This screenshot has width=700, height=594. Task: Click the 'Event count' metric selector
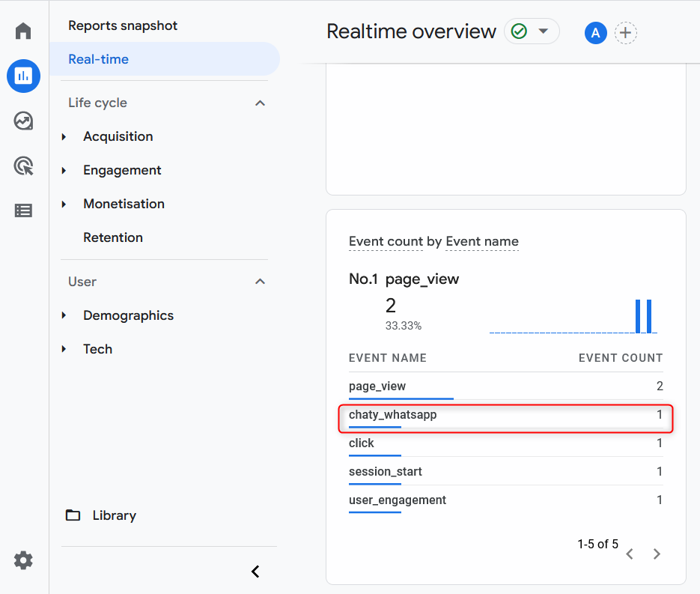click(x=386, y=242)
